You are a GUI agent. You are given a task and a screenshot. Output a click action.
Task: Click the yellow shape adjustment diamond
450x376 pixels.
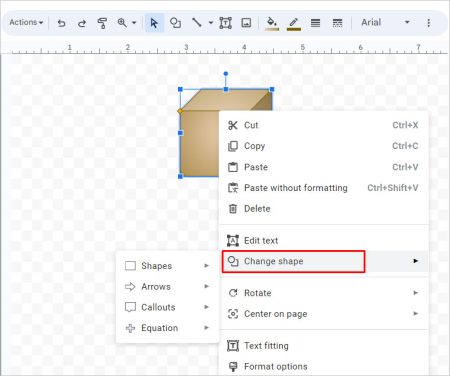(180, 111)
